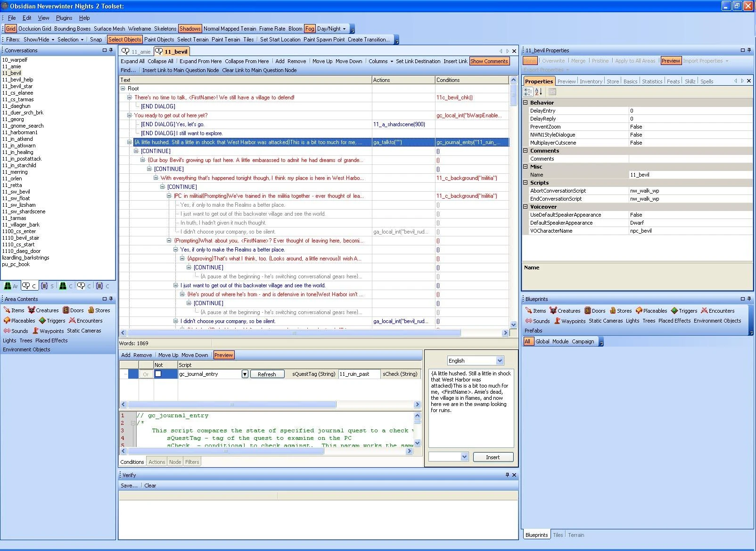Click the Insert button
Screen dimensions: 756x551
tap(493, 457)
